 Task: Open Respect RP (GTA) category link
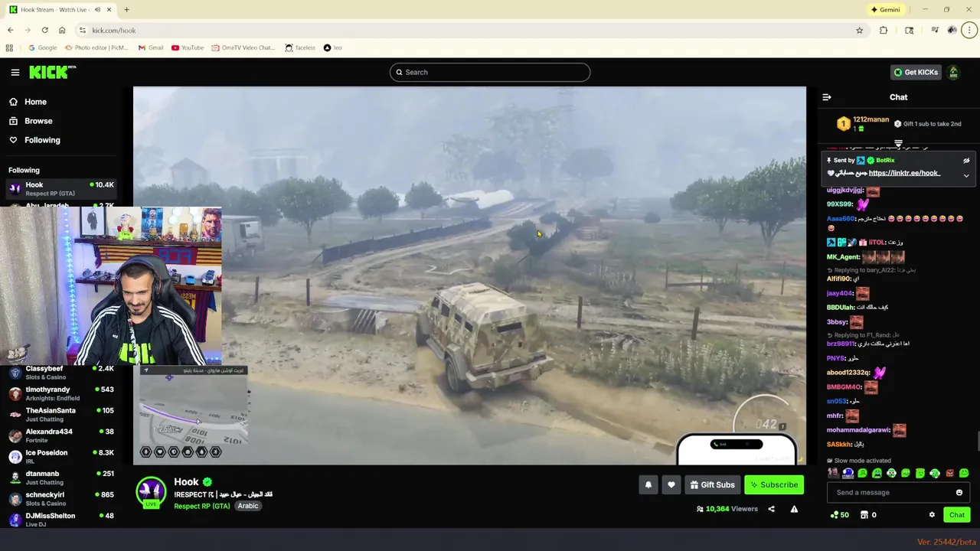(x=201, y=506)
